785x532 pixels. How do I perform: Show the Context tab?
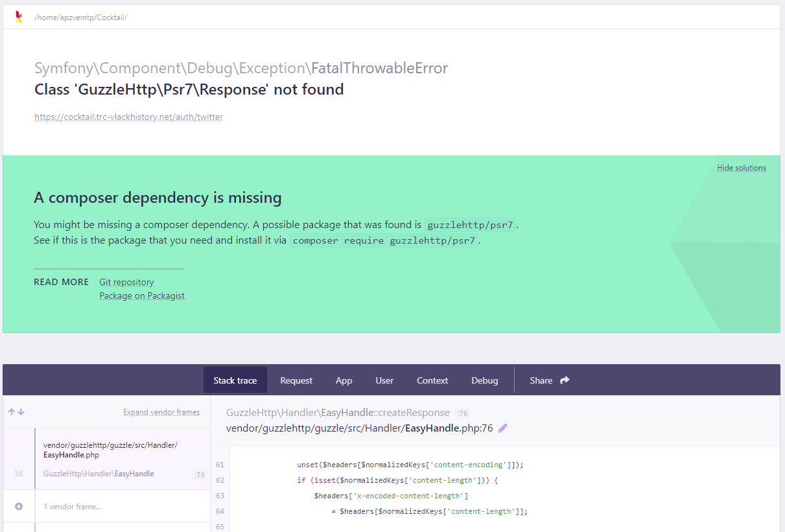tap(432, 380)
